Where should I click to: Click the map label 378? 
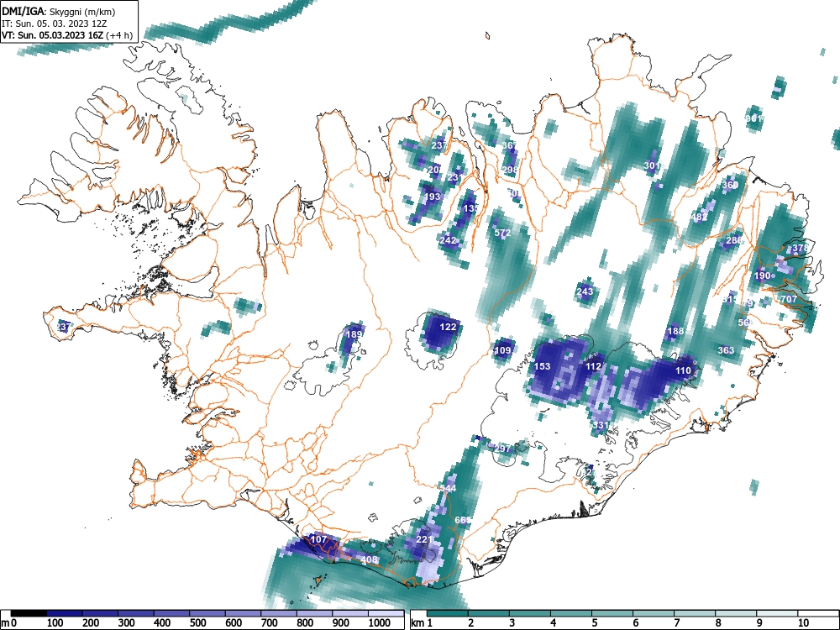[x=800, y=248]
